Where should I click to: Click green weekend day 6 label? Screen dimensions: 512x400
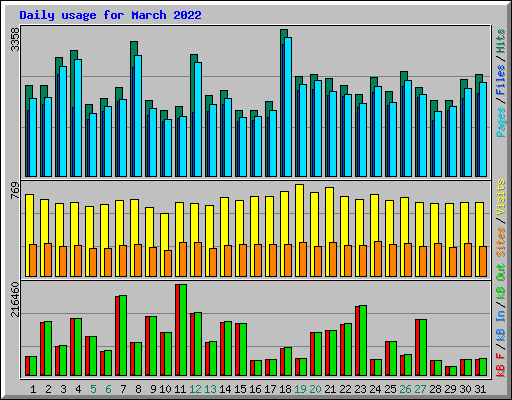tap(108, 389)
